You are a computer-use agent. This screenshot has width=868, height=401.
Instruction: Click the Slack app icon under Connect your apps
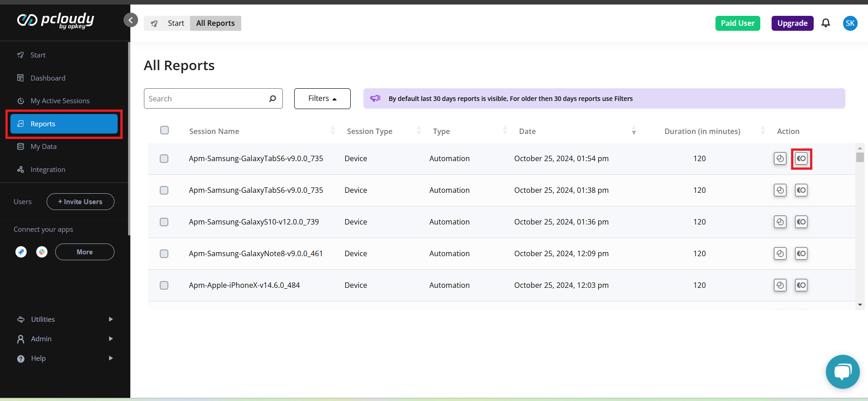(42, 252)
